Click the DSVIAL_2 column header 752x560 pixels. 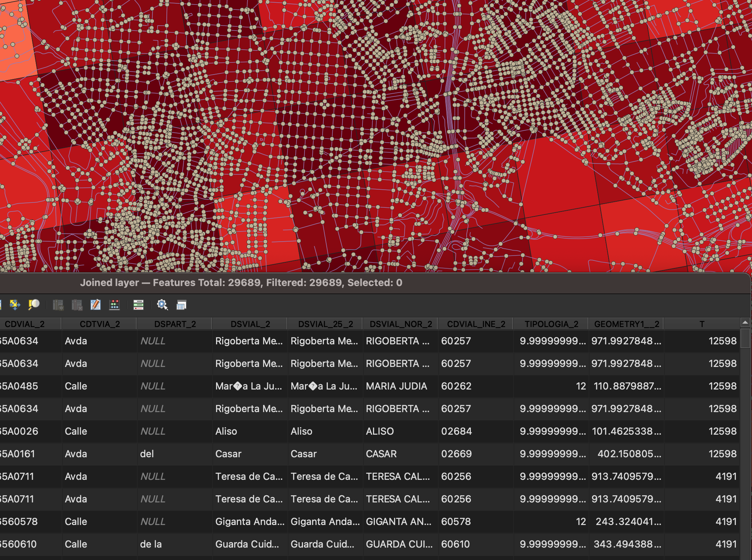(250, 324)
